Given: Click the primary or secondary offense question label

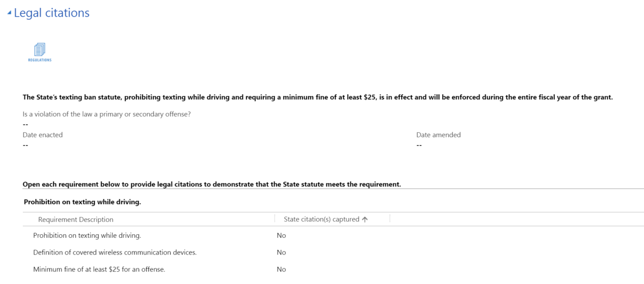Looking at the screenshot, I should click(x=107, y=114).
